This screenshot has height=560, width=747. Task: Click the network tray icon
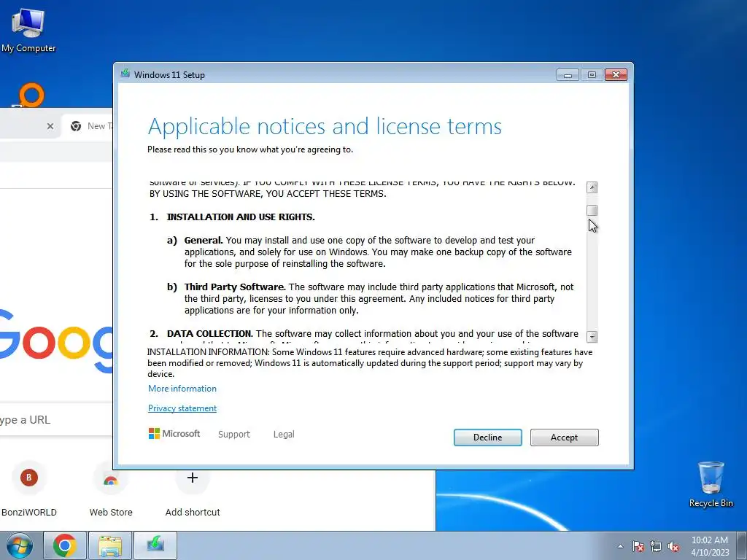tap(656, 546)
